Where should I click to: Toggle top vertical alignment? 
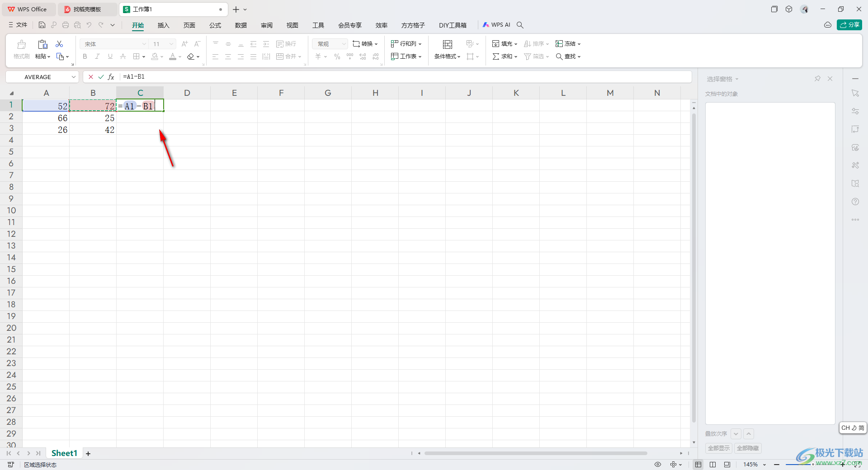point(216,44)
